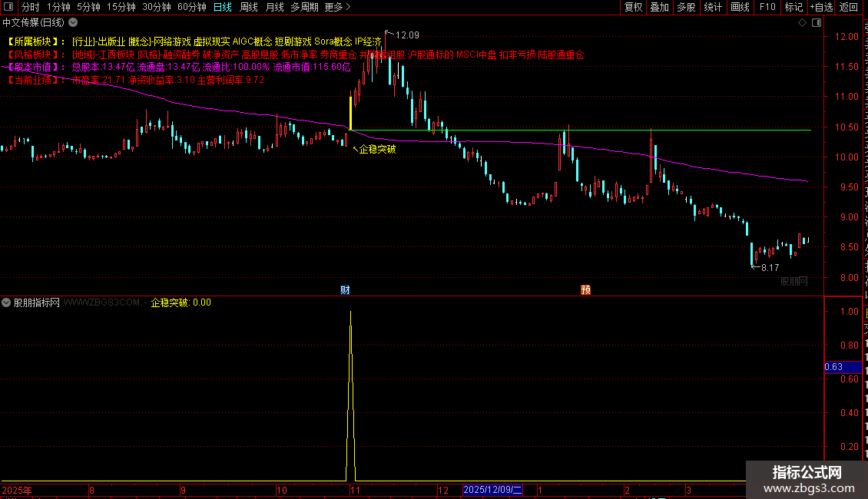Image resolution: width=868 pixels, height=499 pixels.
Task: Click the 当前业绩 info line
Action: coord(135,80)
